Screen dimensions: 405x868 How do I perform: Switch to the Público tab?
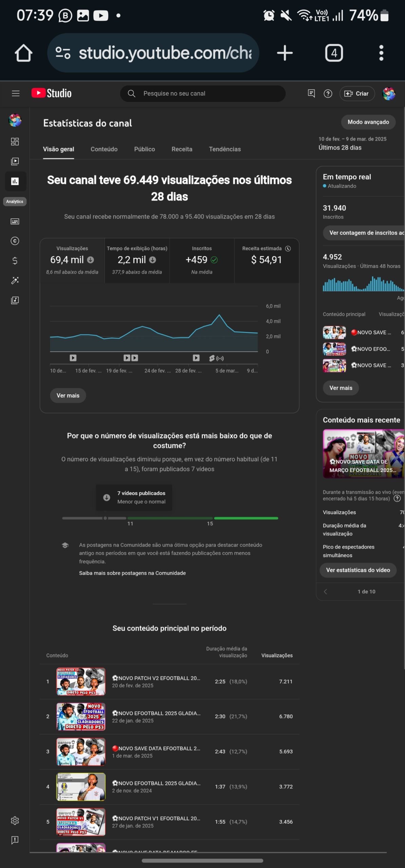[x=144, y=149]
